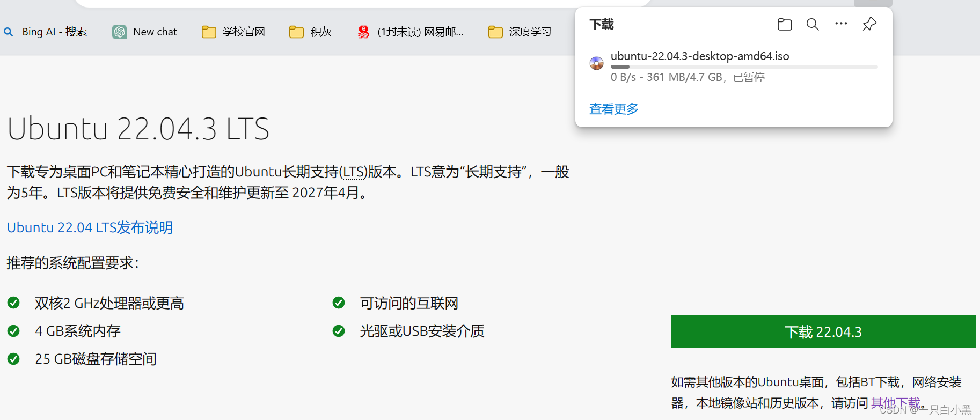Open 网易邮 unread mail bookmark
The height and width of the screenshot is (420, 980).
pyautogui.click(x=411, y=32)
